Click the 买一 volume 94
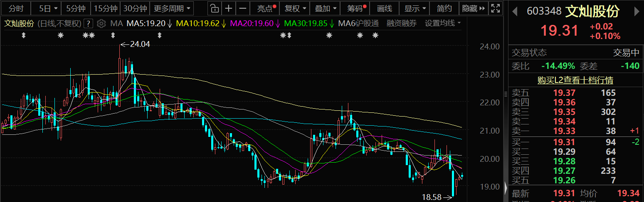The image size is (644, 202). click(x=610, y=142)
